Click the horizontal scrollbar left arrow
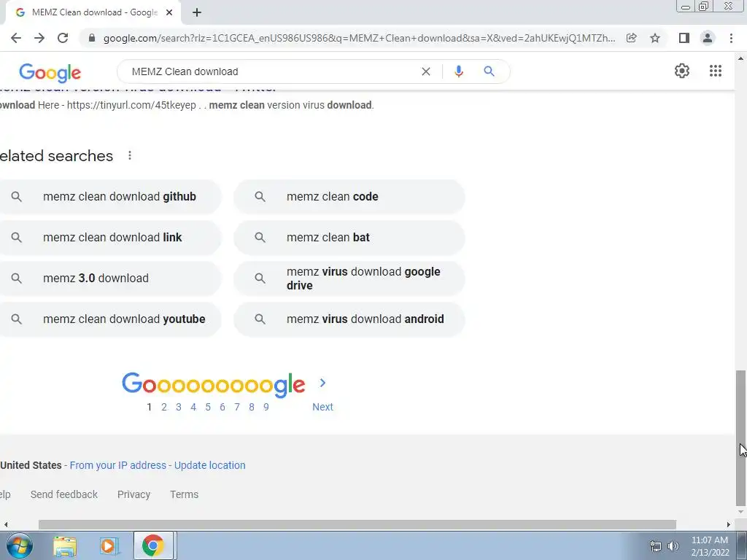 [x=5, y=524]
